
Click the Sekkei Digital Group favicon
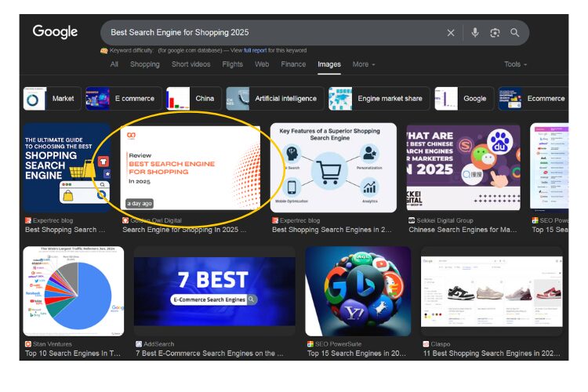pos(412,220)
